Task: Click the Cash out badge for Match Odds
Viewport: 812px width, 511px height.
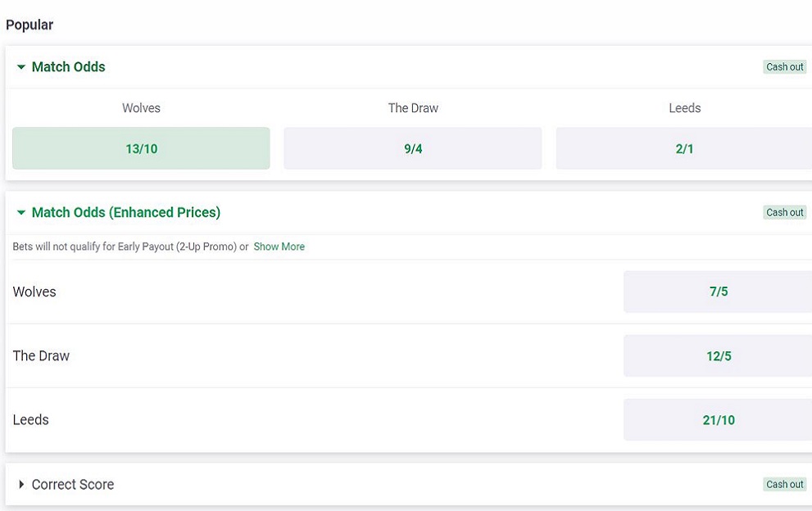Action: pos(784,67)
